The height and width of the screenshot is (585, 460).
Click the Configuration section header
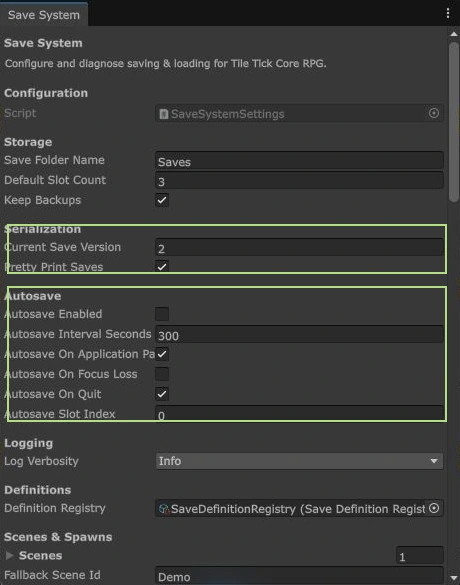(46, 93)
